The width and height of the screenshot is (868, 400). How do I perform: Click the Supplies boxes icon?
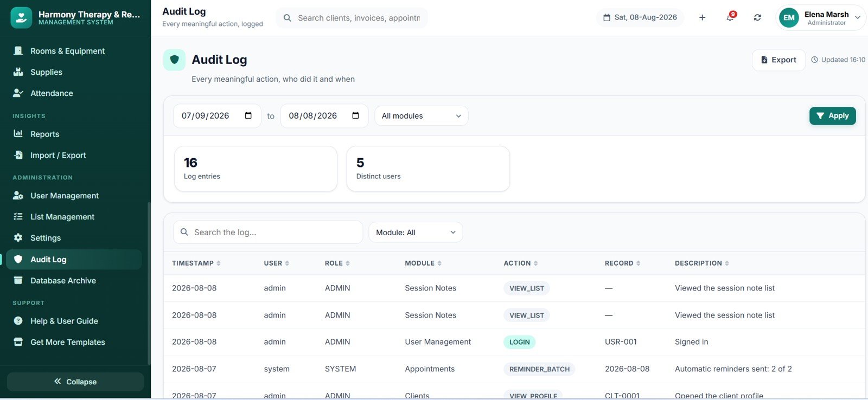18,72
